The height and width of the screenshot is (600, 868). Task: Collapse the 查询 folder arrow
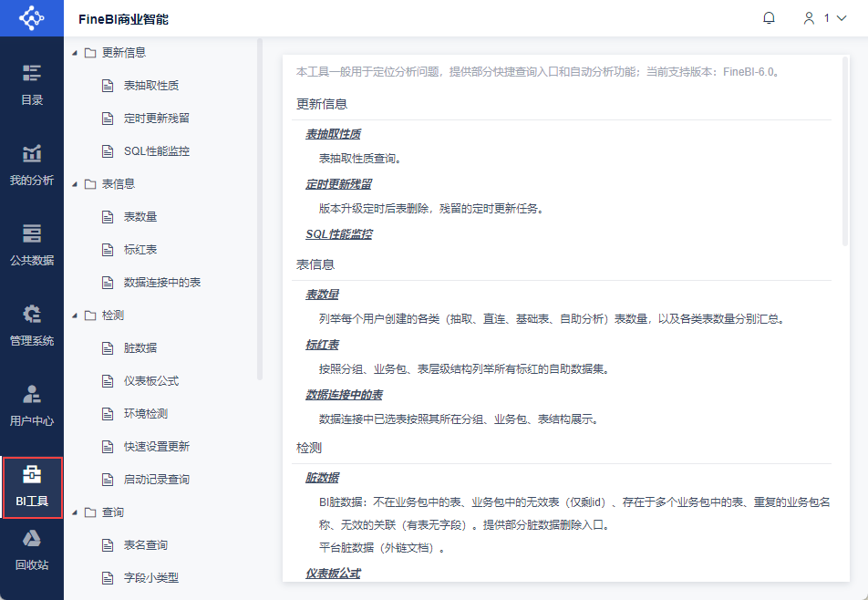click(75, 512)
